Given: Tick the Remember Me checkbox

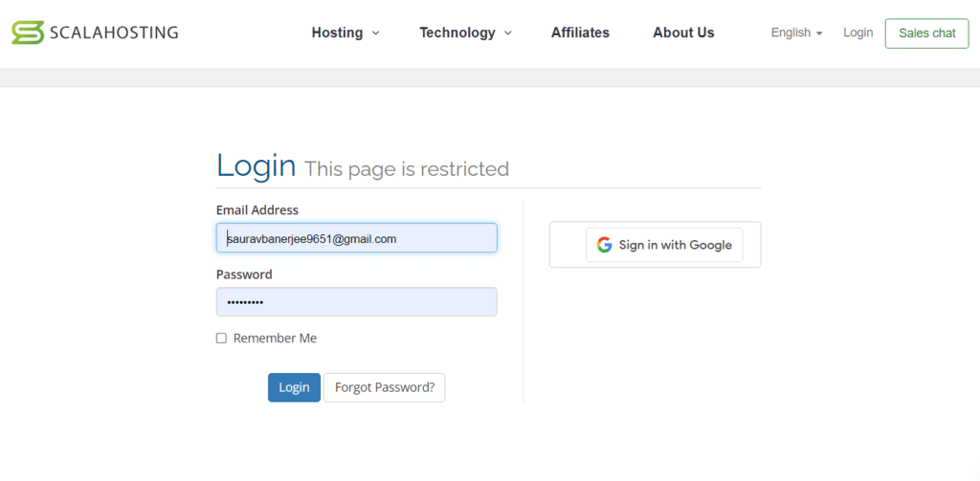Looking at the screenshot, I should 221,338.
